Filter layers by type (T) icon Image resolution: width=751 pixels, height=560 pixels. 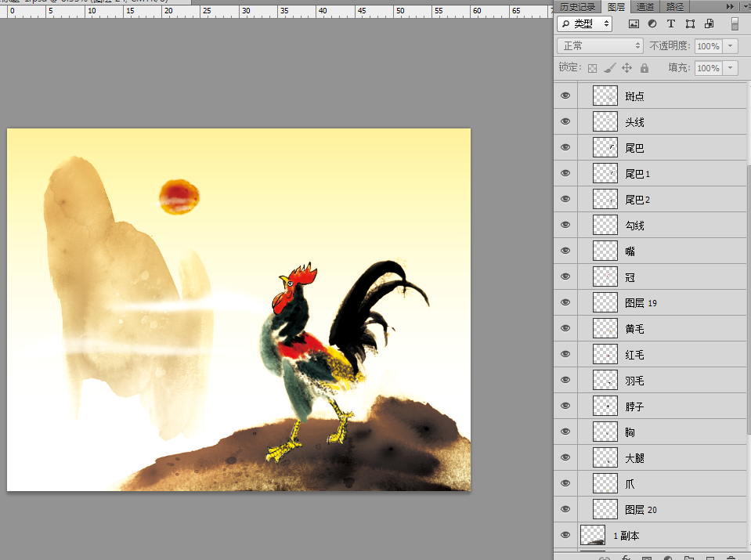point(671,24)
